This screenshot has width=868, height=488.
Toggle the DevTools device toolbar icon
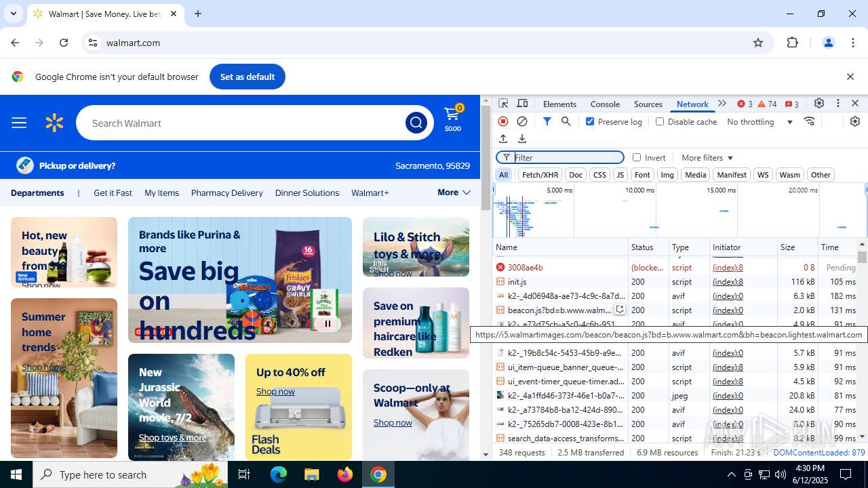[x=522, y=104]
